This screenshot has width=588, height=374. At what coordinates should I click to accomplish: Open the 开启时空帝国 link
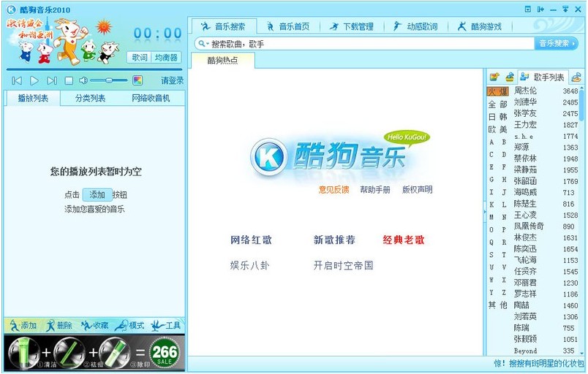[x=344, y=265]
